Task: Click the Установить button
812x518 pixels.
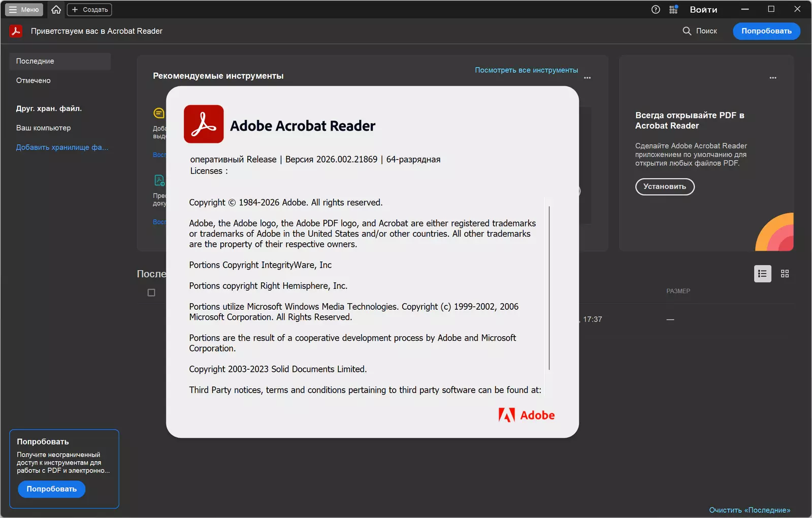Action: (x=665, y=186)
